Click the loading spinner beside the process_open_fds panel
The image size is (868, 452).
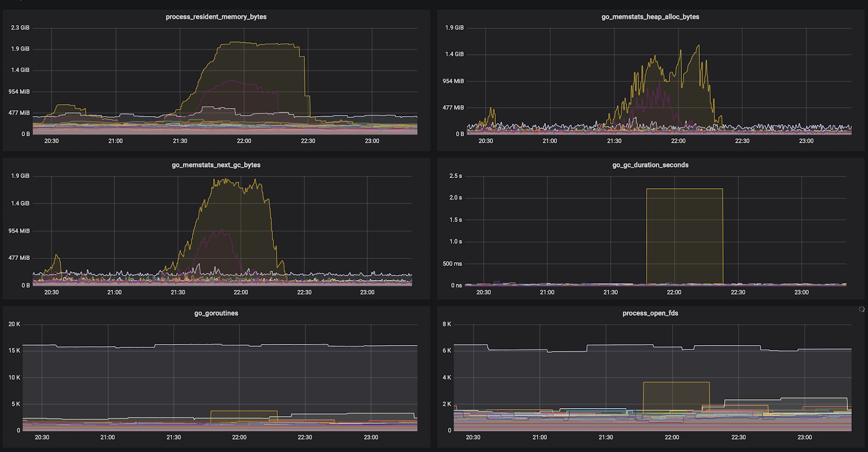pyautogui.click(x=861, y=309)
